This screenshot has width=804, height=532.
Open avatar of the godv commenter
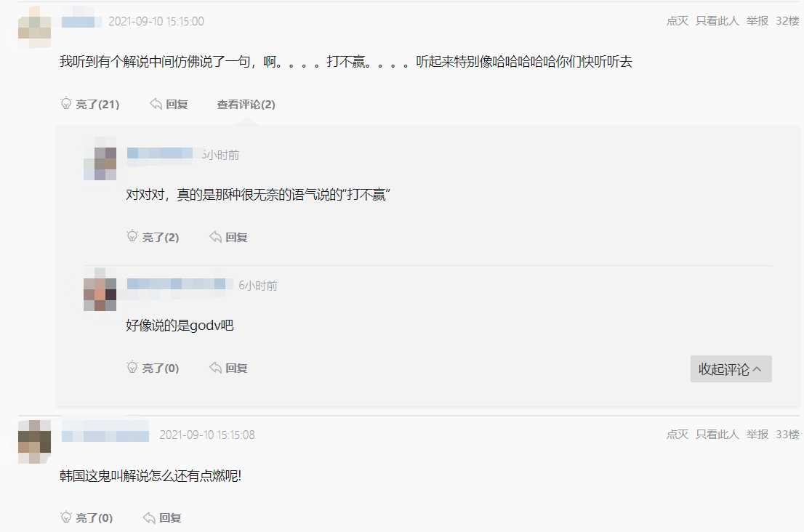click(100, 289)
